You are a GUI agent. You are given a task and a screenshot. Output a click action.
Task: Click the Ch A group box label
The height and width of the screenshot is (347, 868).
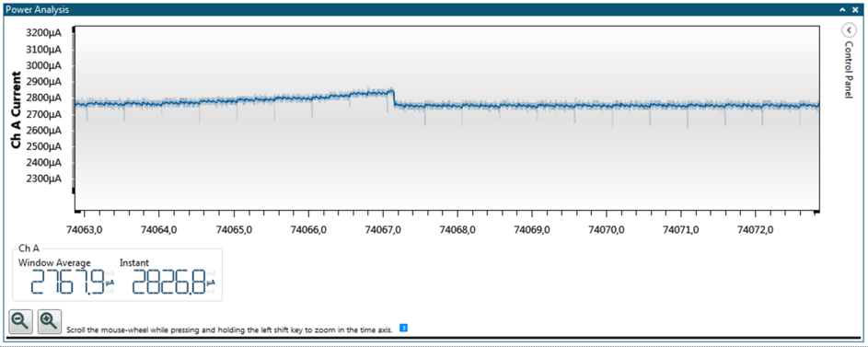coord(29,249)
